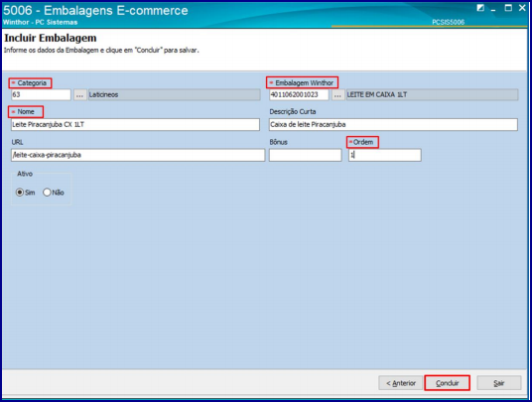The height and width of the screenshot is (402, 532).
Task: Click the LEITE EM CAIXA 1LT description box
Action: click(432, 94)
